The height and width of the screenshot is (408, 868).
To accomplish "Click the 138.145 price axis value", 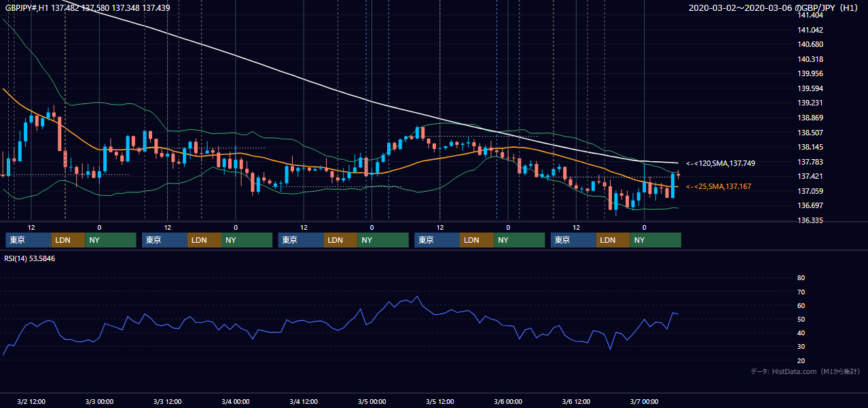I will [810, 147].
